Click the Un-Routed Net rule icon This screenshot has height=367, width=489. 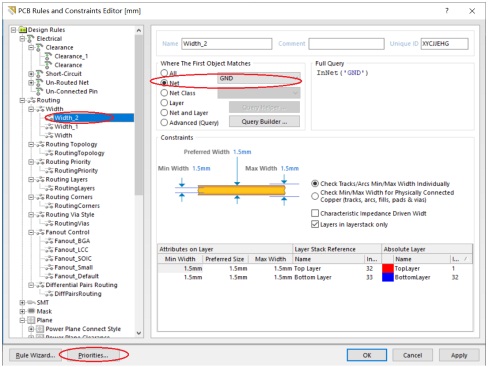[x=40, y=83]
